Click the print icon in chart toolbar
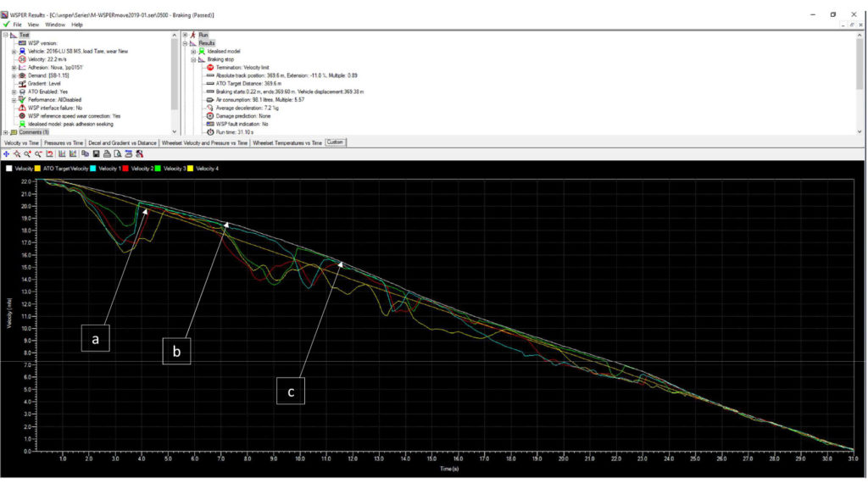 coord(107,154)
